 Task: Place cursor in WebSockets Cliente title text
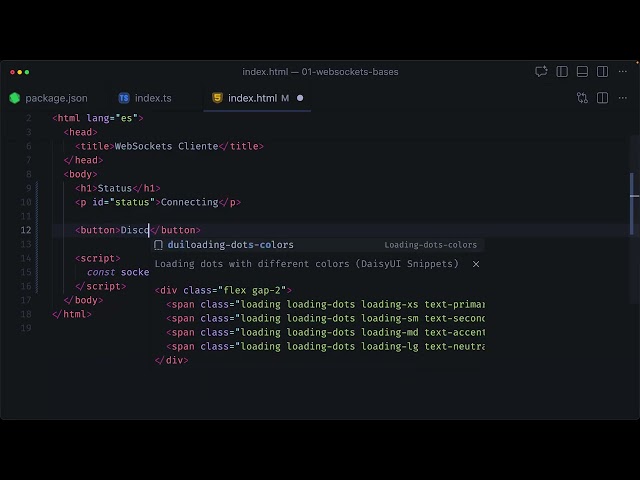[x=166, y=146]
